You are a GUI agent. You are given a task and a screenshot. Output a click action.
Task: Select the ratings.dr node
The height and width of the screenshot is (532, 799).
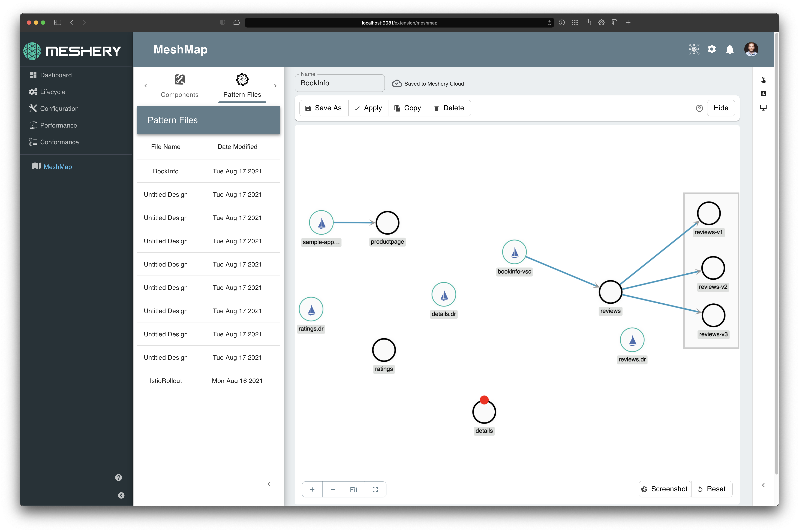click(311, 309)
